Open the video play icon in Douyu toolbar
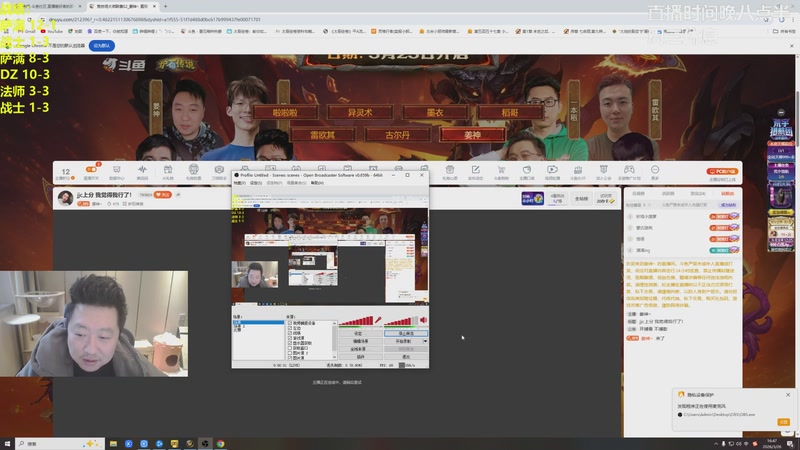Image resolution: width=800 pixels, height=450 pixels. tap(552, 170)
